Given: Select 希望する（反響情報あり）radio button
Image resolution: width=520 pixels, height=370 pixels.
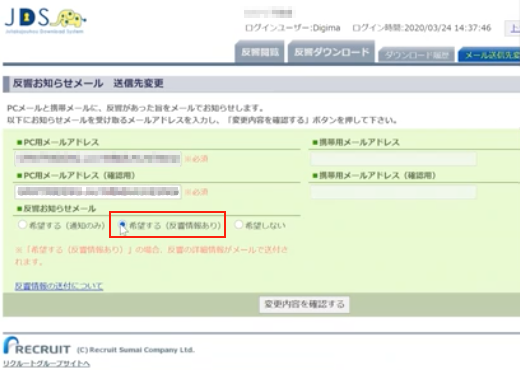Looking at the screenshot, I should point(122,225).
